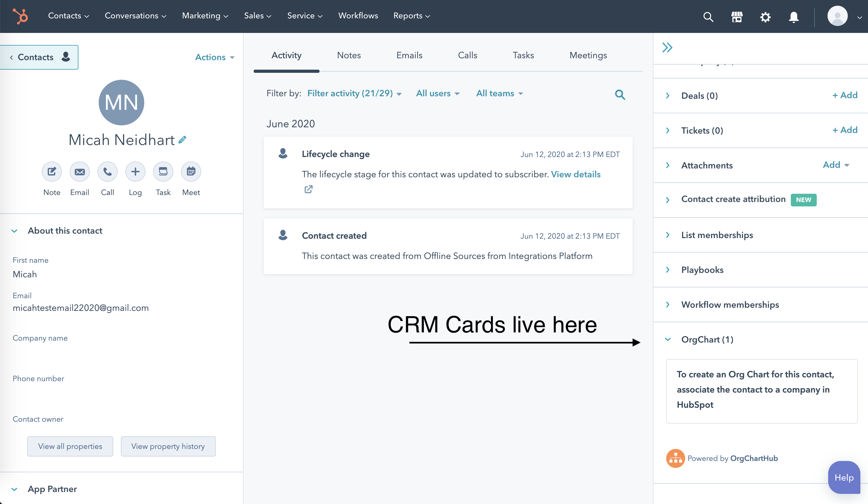Create a note using the Note icon
The height and width of the screenshot is (504, 868).
click(x=52, y=171)
